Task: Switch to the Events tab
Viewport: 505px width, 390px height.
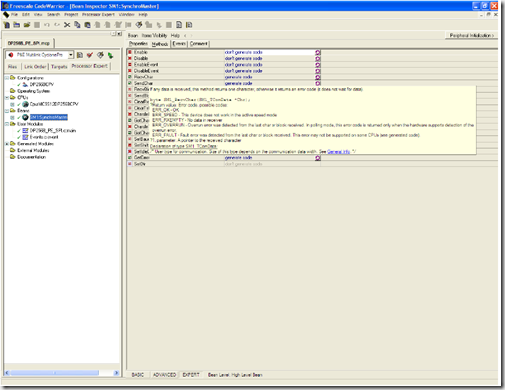Action: [x=179, y=44]
